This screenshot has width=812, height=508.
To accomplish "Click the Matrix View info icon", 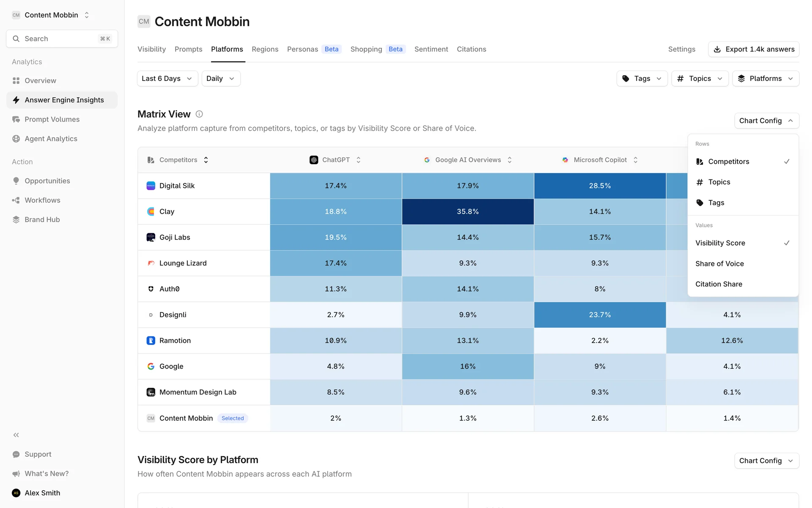I will (x=199, y=114).
